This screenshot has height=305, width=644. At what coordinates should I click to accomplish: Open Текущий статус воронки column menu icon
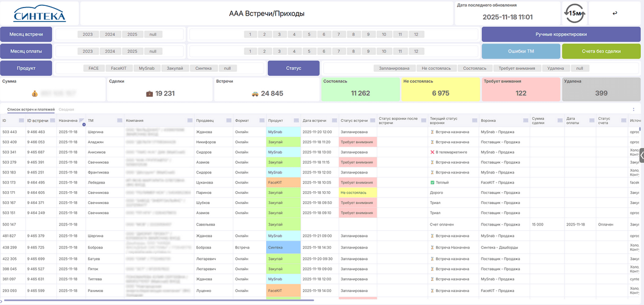coord(474,120)
